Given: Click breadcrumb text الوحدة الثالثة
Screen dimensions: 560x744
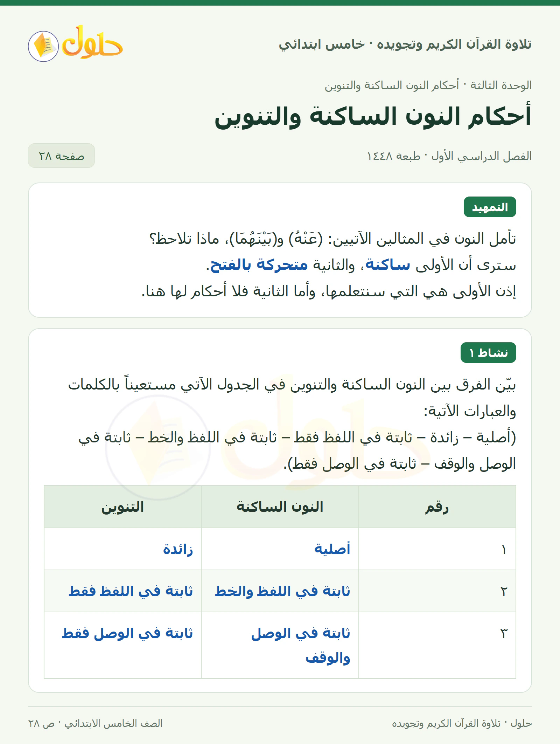Looking at the screenshot, I should click(x=501, y=85).
